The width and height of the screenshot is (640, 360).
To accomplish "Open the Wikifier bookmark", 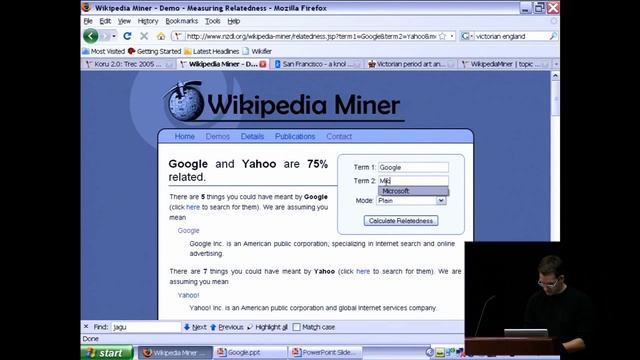I will pos(257,51).
